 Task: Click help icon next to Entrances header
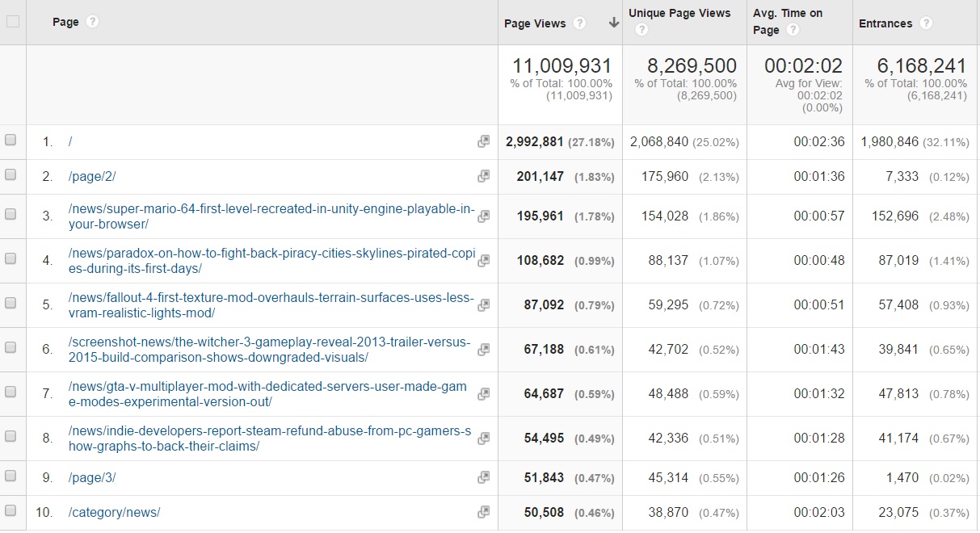(x=926, y=23)
